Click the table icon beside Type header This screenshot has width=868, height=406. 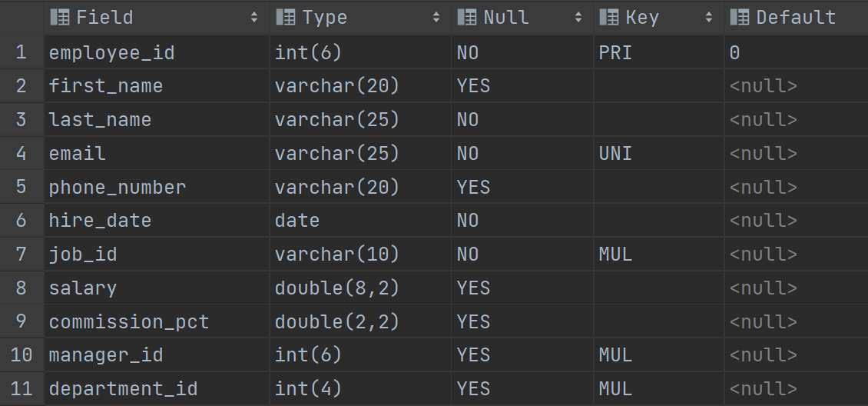pos(286,17)
